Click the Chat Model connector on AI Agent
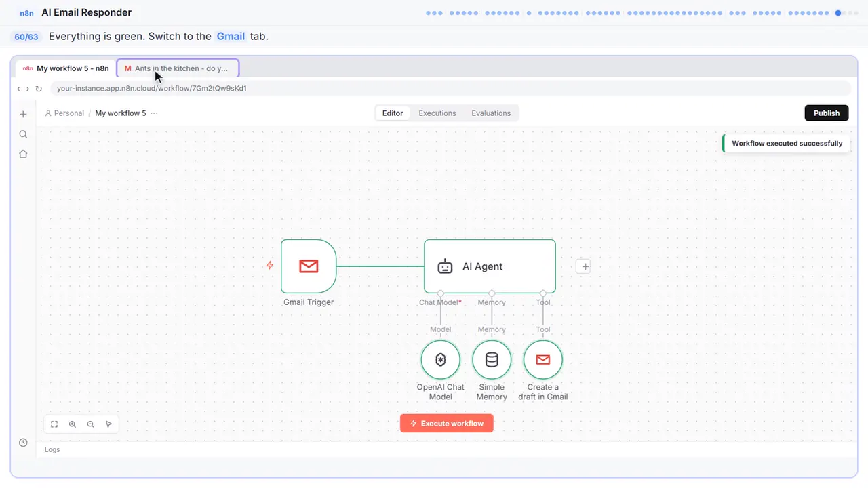This screenshot has height=488, width=868. (x=441, y=293)
